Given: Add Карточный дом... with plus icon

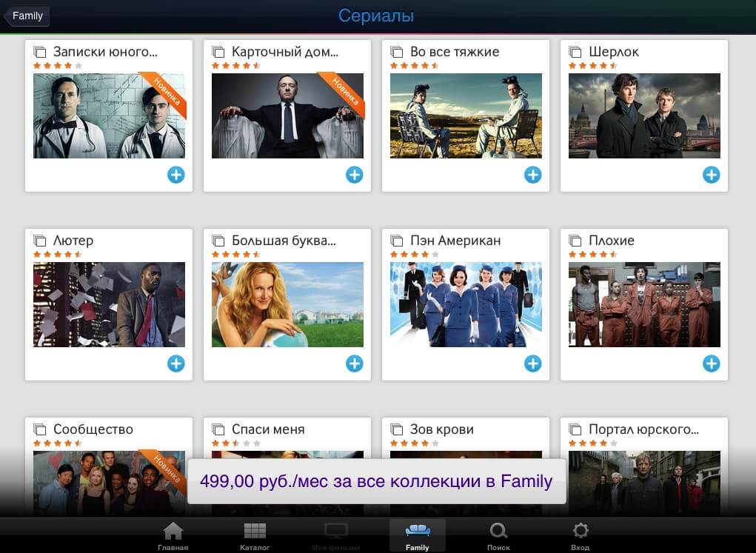Looking at the screenshot, I should click(x=355, y=175).
